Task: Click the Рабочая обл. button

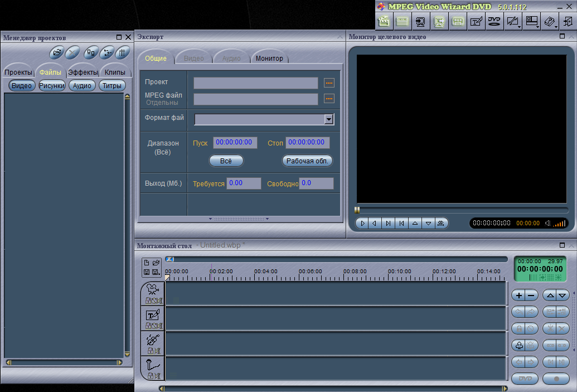Action: [308, 161]
